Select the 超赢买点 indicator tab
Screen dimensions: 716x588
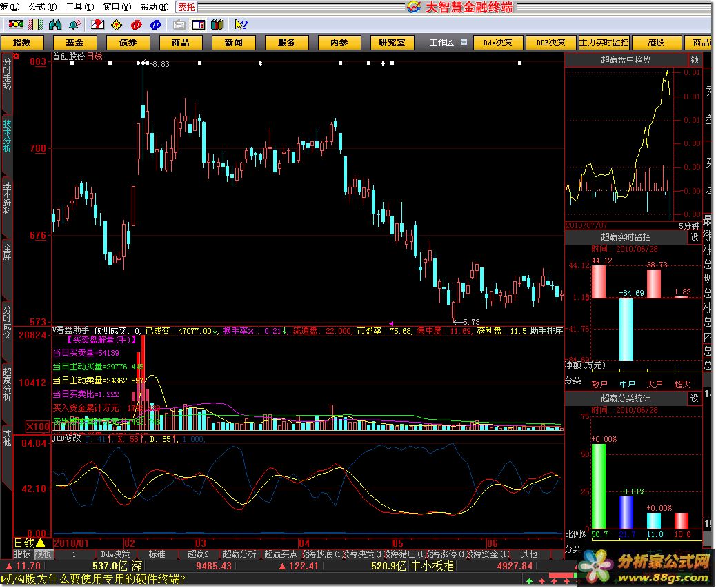point(280,554)
